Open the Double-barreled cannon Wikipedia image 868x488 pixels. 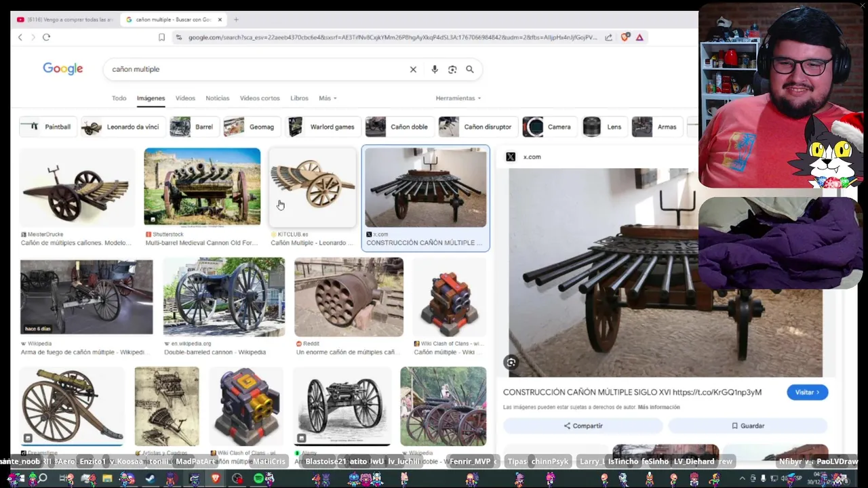click(x=224, y=297)
